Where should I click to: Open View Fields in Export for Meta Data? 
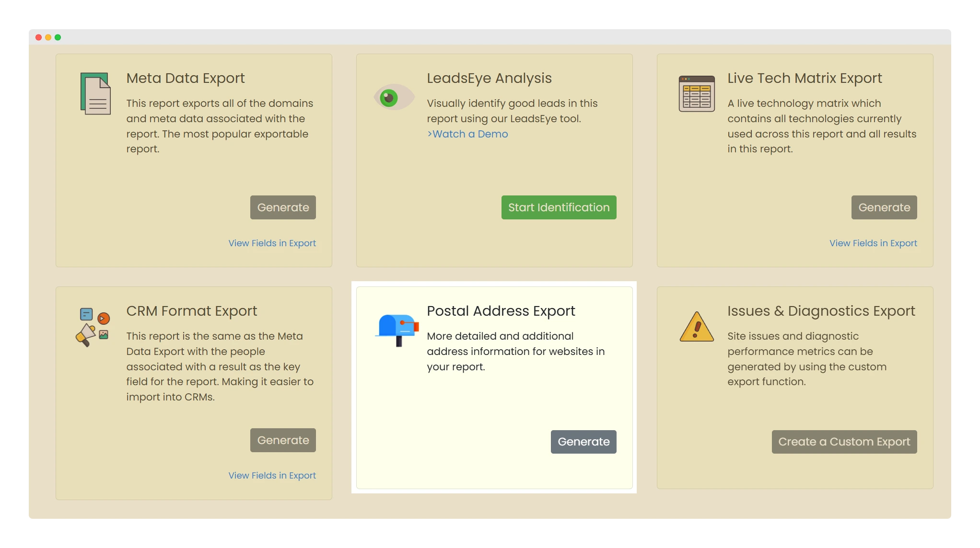(272, 243)
